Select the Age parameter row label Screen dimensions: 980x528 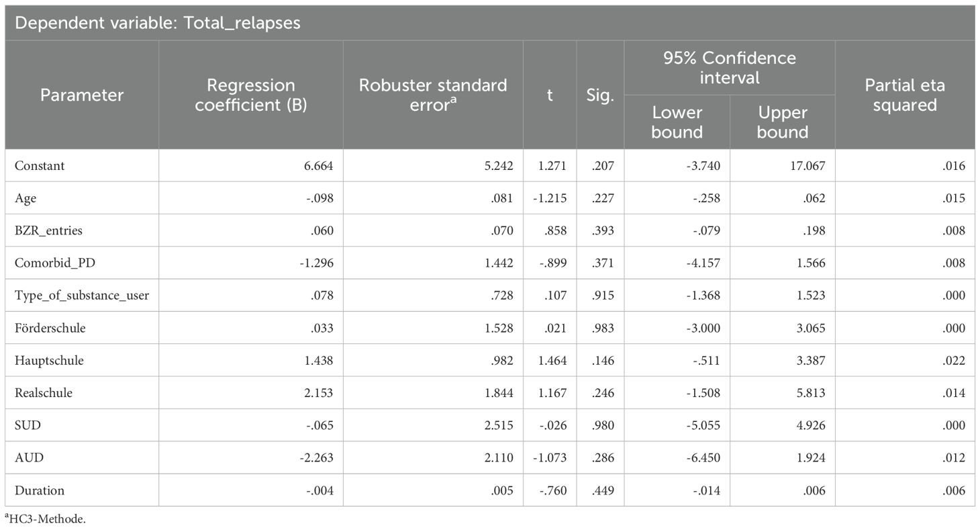[x=25, y=198]
